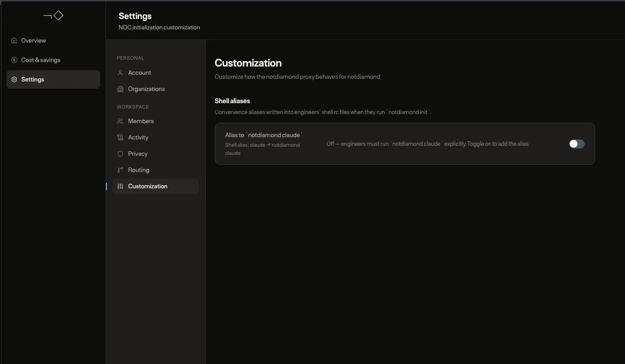Image resolution: width=625 pixels, height=364 pixels.
Task: Click the "NDC initialization customization" subtitle
Action: [159, 27]
